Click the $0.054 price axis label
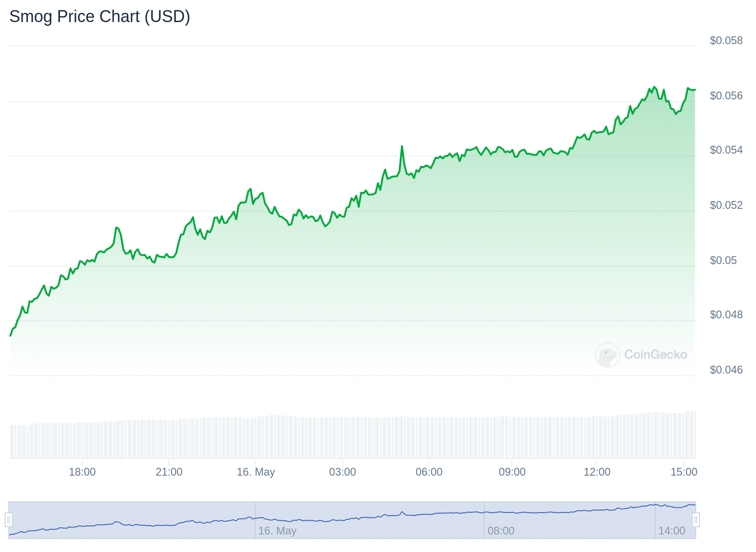This screenshot has width=756, height=552. tap(726, 150)
